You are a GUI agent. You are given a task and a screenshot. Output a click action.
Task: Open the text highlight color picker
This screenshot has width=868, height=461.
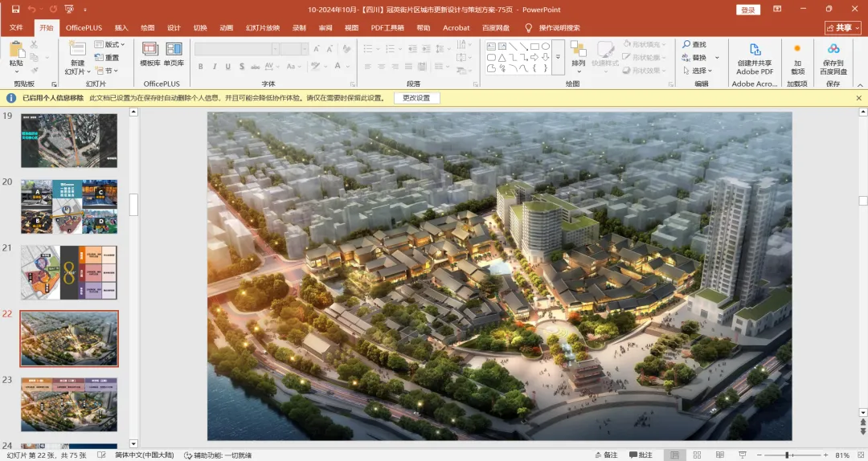pos(317,67)
